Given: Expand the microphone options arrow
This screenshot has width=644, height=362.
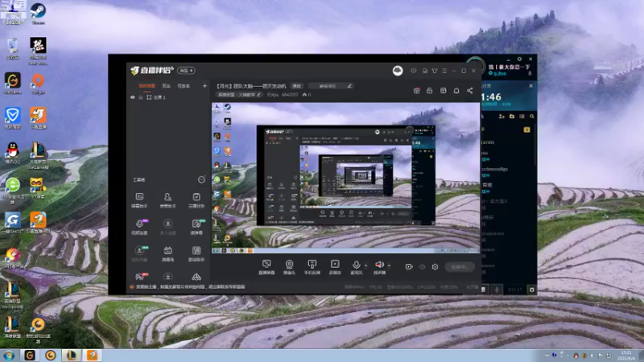Looking at the screenshot, I should coord(366,265).
